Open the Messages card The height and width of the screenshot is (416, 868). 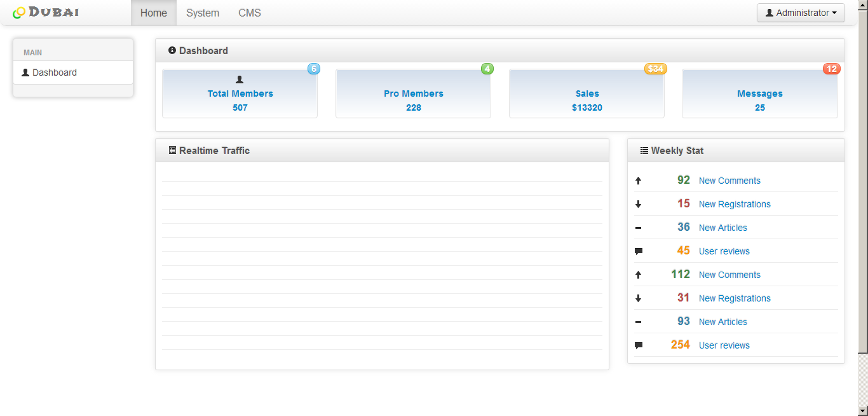tap(759, 94)
